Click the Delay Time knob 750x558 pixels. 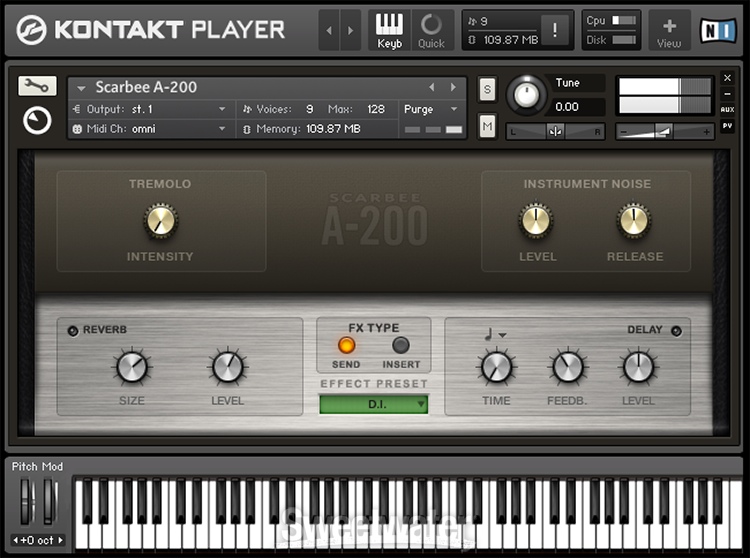click(x=496, y=367)
